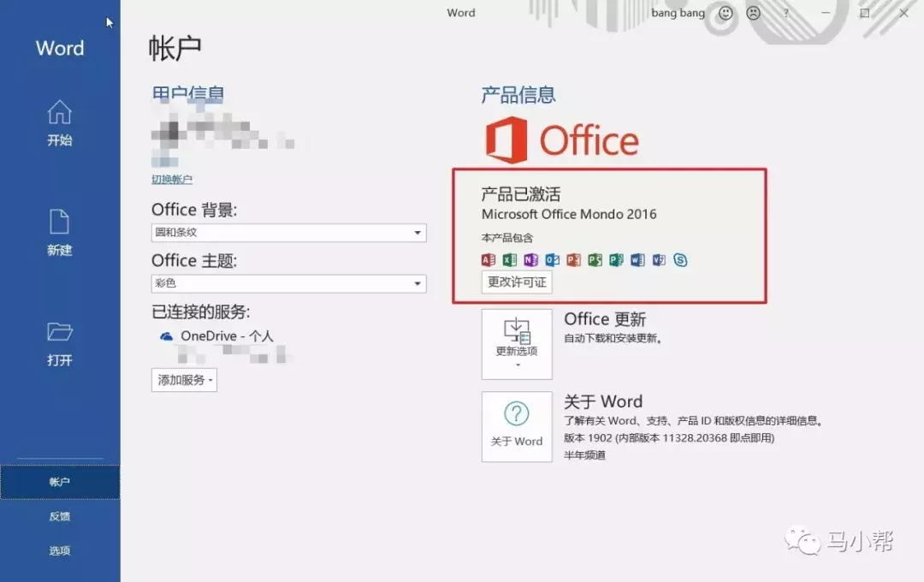Screen dimensions: 924x582
Task: Click the 半年频道 channel text
Action: coord(584,455)
